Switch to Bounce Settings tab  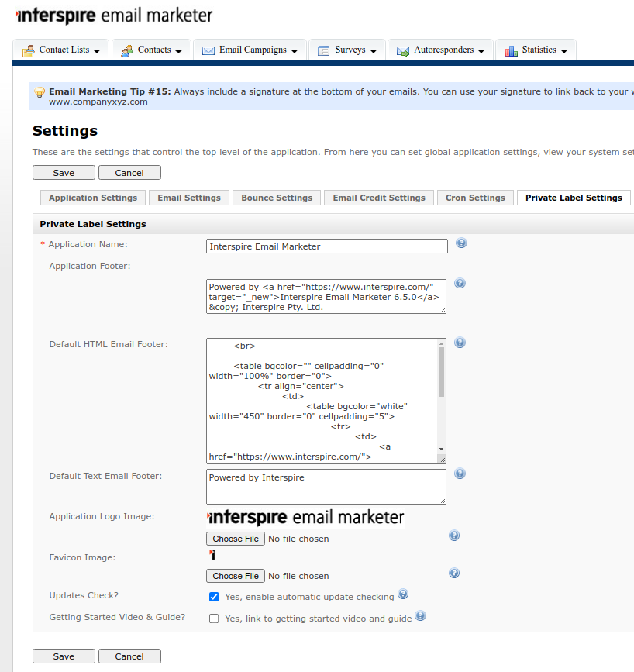point(277,198)
